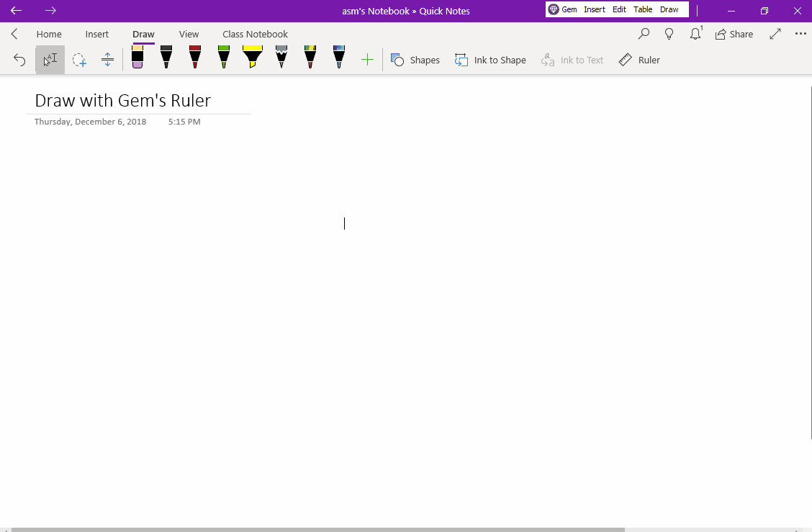
Task: Open notifications bell
Action: (x=695, y=34)
